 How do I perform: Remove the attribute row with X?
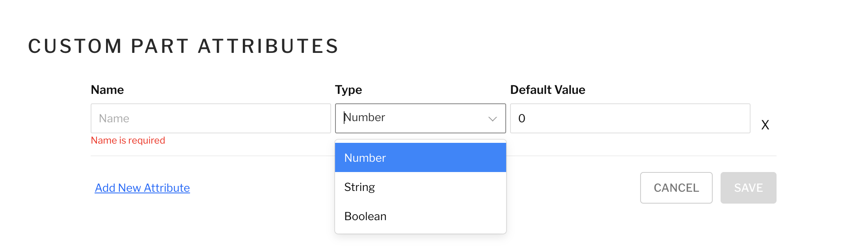tap(765, 125)
